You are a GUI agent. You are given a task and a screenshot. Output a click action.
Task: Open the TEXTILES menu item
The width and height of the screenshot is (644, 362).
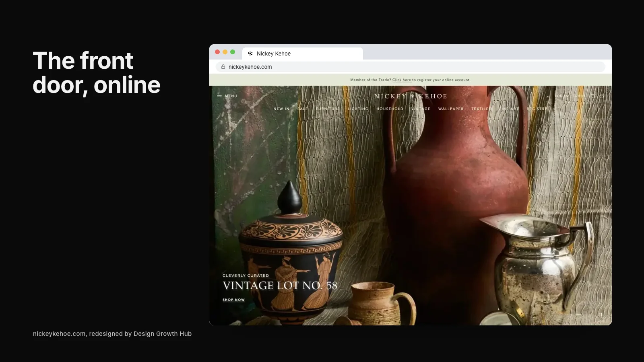481,109
